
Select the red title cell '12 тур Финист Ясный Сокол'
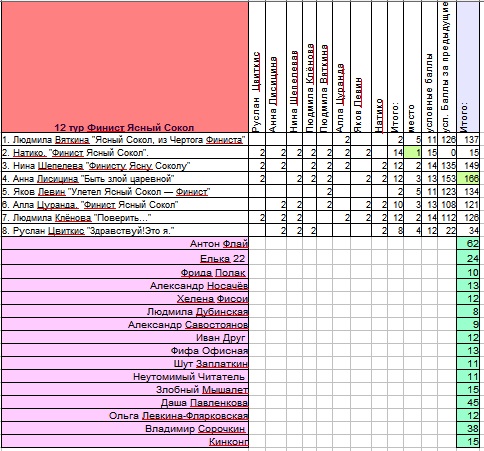125,67
